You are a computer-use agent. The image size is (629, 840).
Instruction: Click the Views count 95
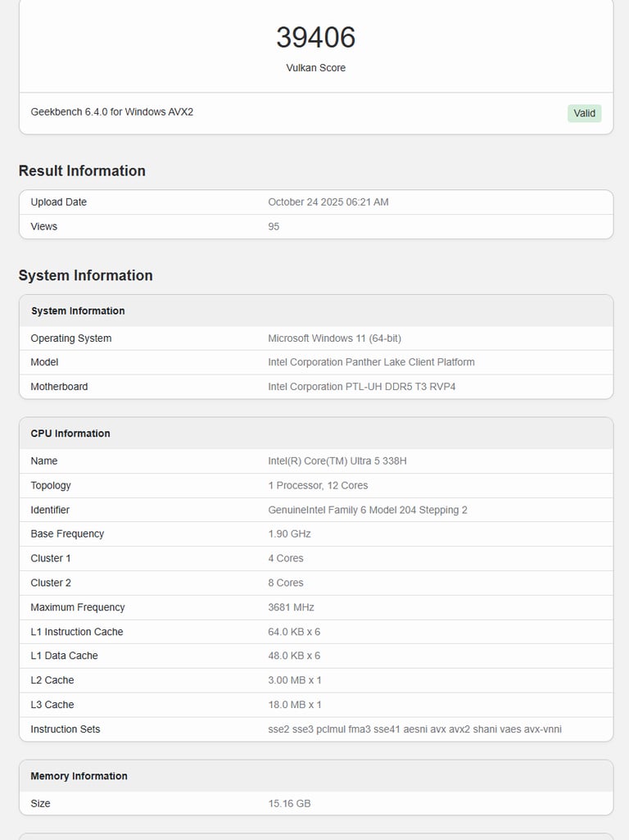coord(274,227)
